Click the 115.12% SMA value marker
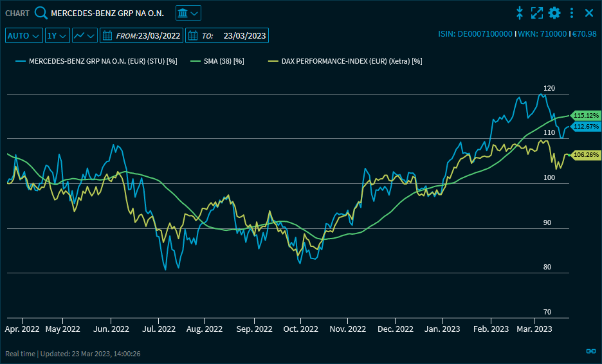The width and height of the screenshot is (602, 364). 585,115
